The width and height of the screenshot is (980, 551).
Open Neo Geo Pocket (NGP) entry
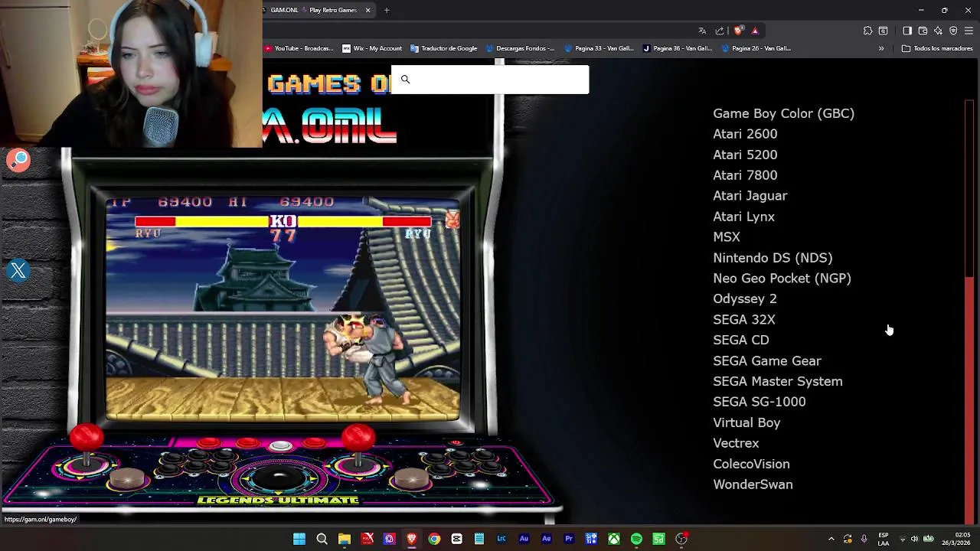pyautogui.click(x=782, y=279)
